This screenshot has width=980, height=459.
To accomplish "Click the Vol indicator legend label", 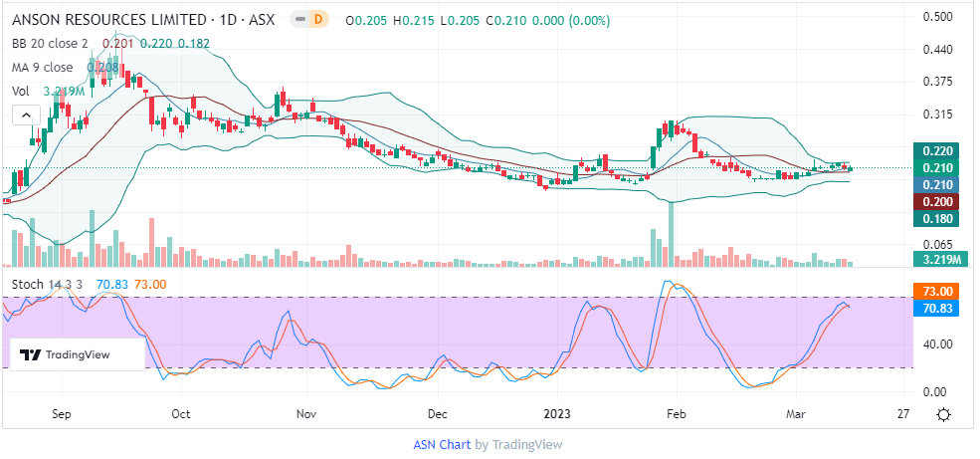I will (x=21, y=91).
